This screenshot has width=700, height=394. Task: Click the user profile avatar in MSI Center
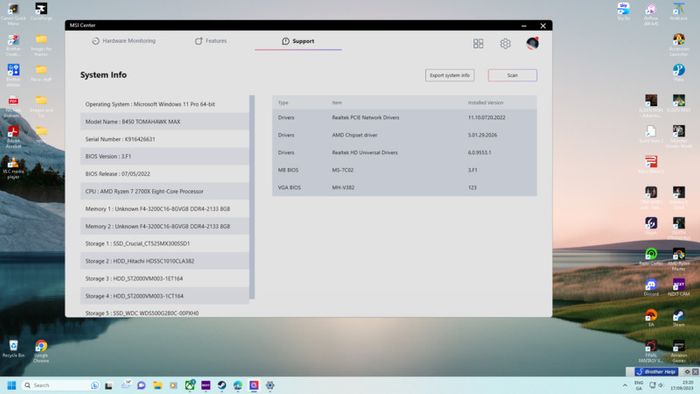532,43
